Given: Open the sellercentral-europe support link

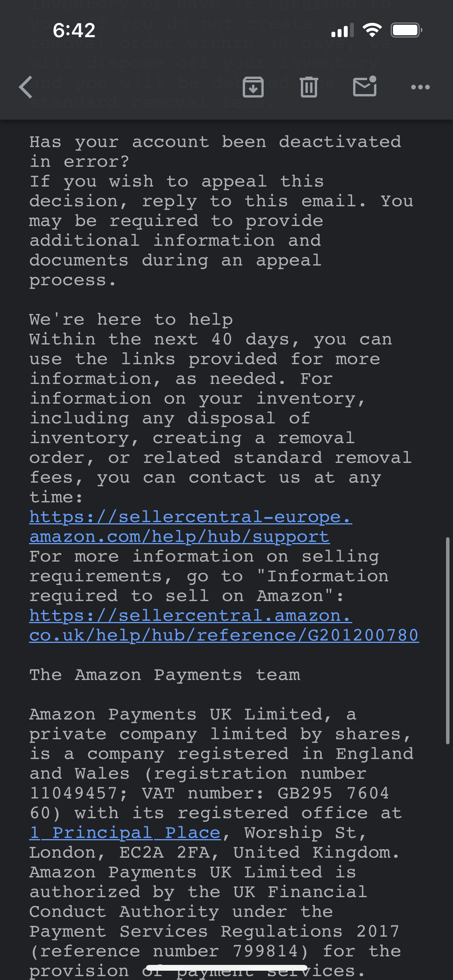Looking at the screenshot, I should point(191,517).
